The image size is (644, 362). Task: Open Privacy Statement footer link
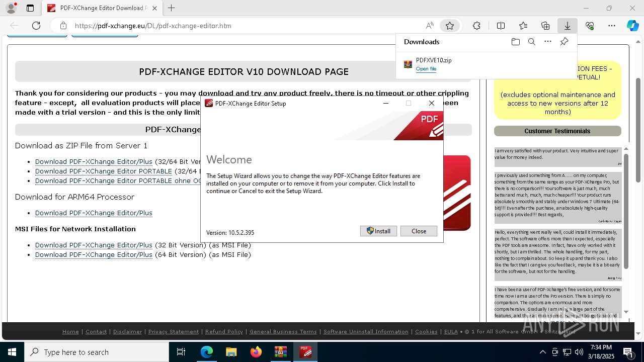point(174,332)
